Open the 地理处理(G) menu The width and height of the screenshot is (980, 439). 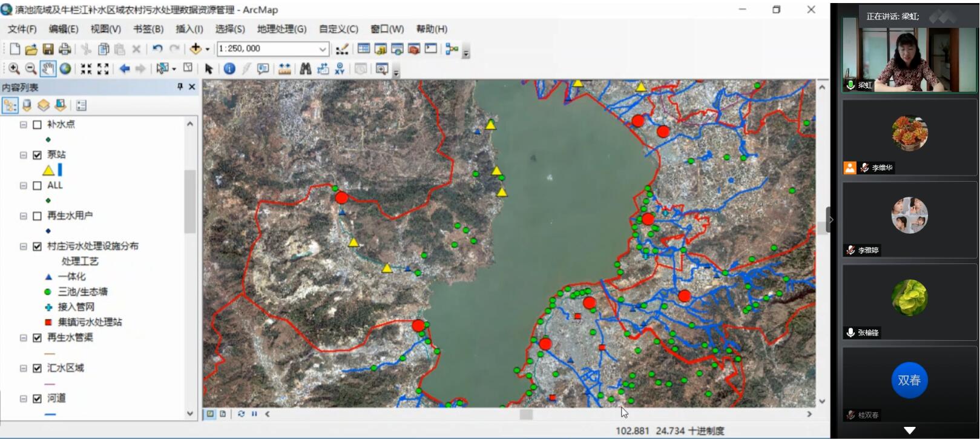tap(281, 29)
